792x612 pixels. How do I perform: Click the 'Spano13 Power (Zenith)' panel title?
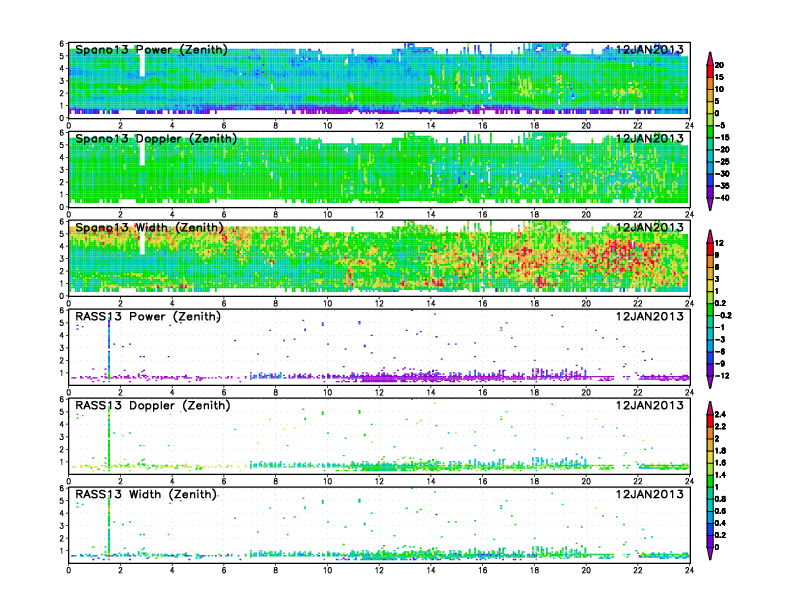151,50
